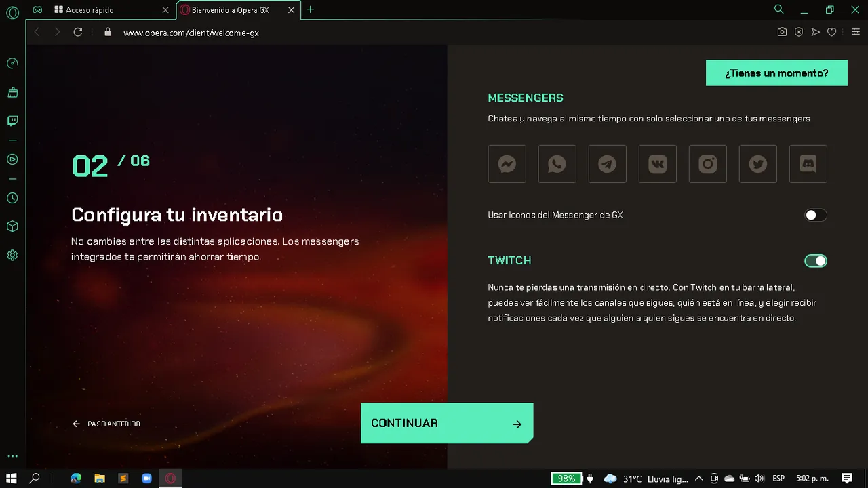Search tabs with magnifier icon

pyautogui.click(x=778, y=9)
